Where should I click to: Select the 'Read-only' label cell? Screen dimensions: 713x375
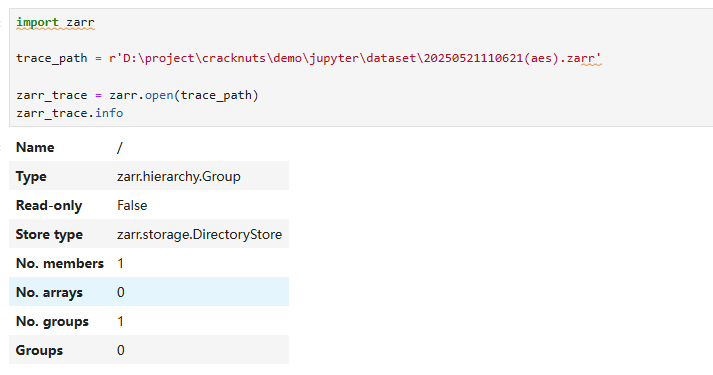(49, 205)
